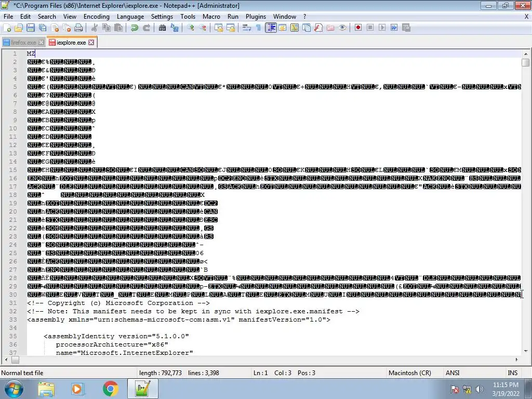Open the Windows Start button
Screen dimensions: 532x399
click(x=14, y=389)
